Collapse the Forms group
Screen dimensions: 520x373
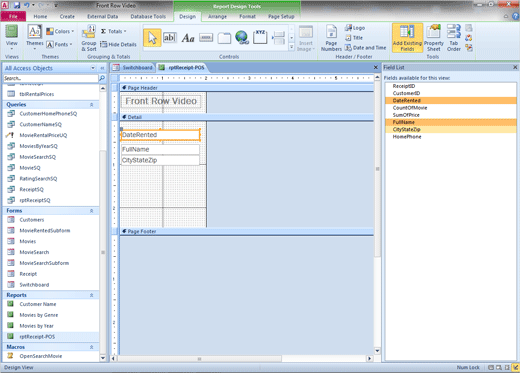(92, 211)
